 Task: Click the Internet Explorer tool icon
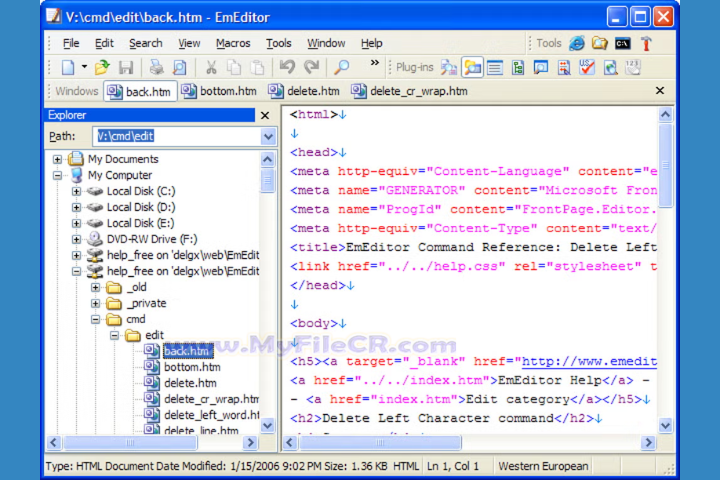[577, 44]
